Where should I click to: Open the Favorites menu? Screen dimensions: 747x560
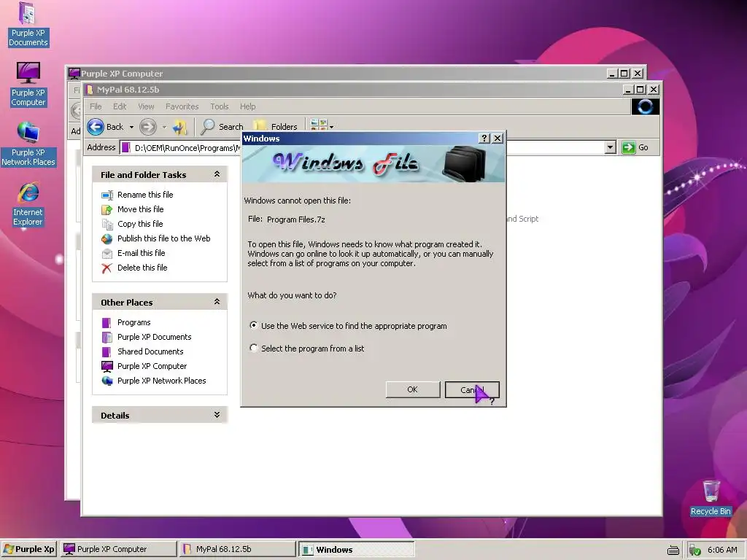[182, 106]
